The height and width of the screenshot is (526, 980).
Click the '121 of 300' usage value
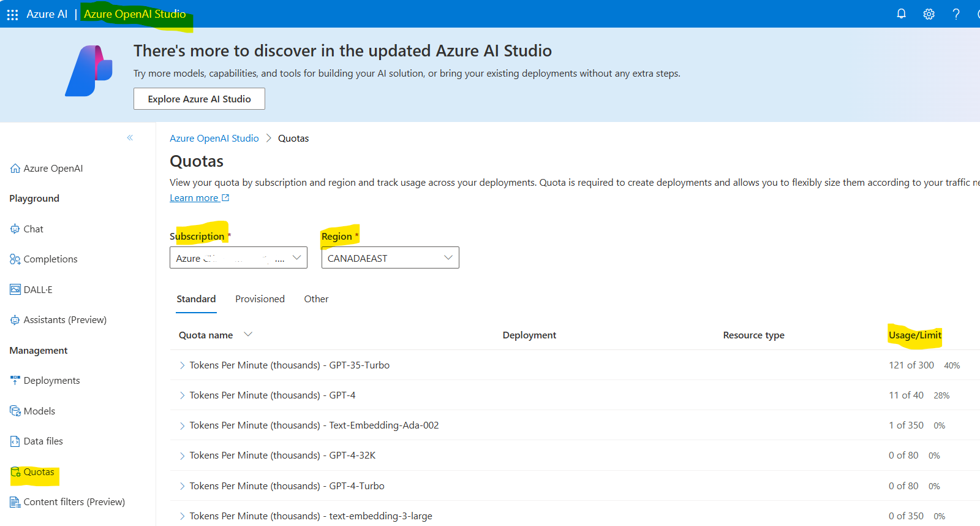click(911, 365)
